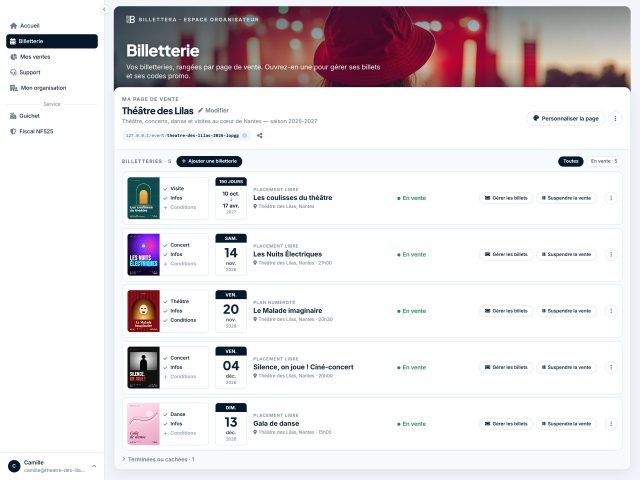Open more options for Silence, on joue
640x480 pixels.
click(x=611, y=367)
